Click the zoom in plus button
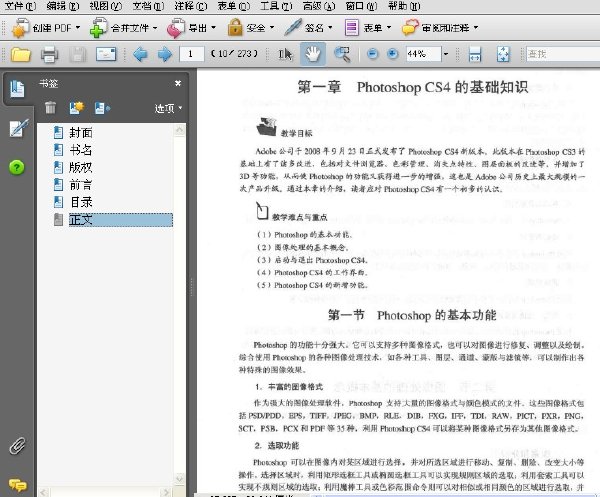The image size is (600, 497). click(x=392, y=54)
